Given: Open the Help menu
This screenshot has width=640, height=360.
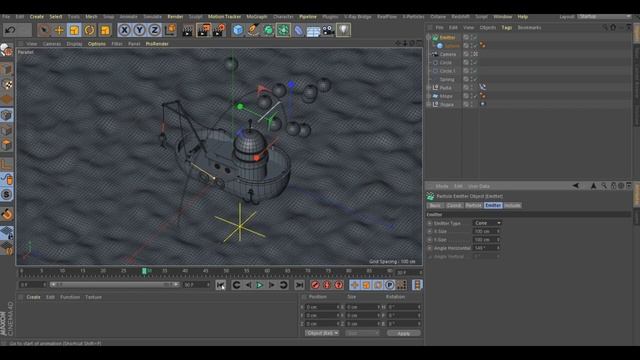Looking at the screenshot, I should [522, 17].
